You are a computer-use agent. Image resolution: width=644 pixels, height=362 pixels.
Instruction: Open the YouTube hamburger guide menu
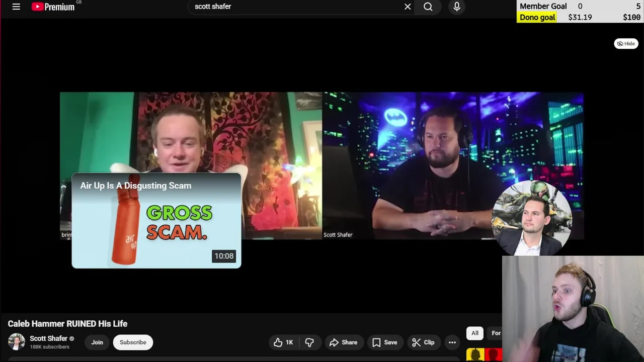(16, 7)
